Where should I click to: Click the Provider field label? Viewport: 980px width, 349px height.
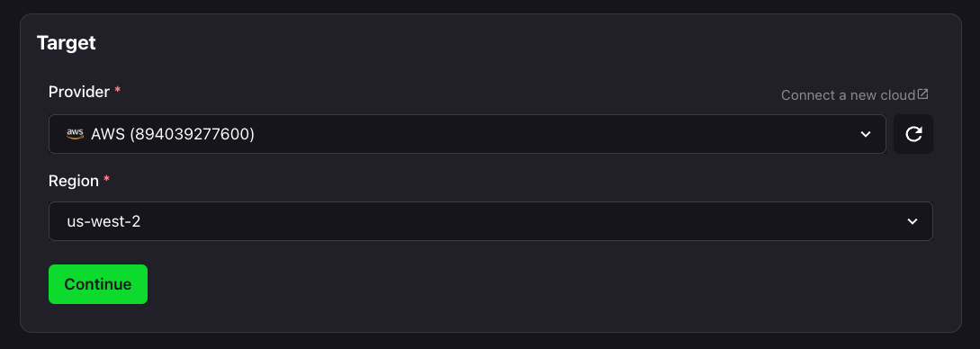pyautogui.click(x=79, y=92)
